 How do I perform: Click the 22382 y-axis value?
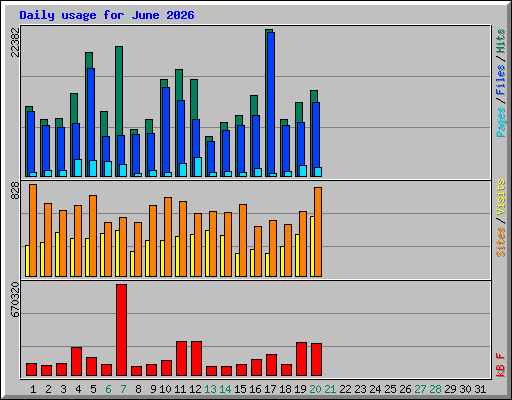click(15, 42)
